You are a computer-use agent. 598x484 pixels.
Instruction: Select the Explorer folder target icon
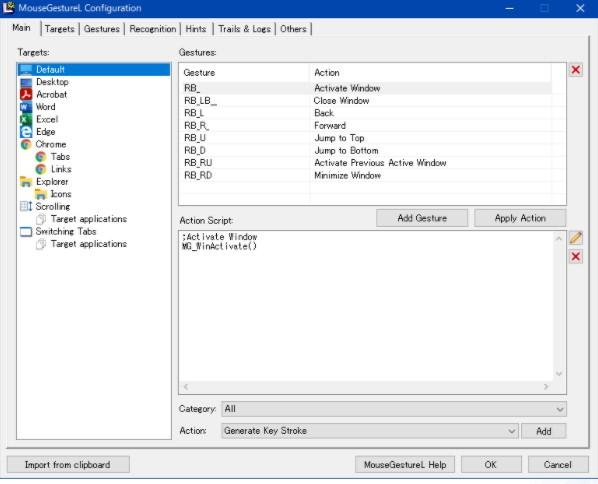click(26, 182)
